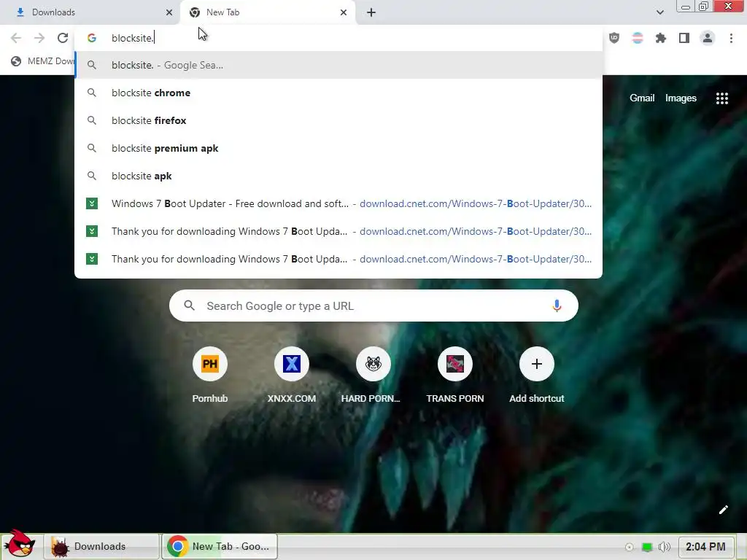Switch to the Downloads tab
The height and width of the screenshot is (560, 747).
[90, 12]
